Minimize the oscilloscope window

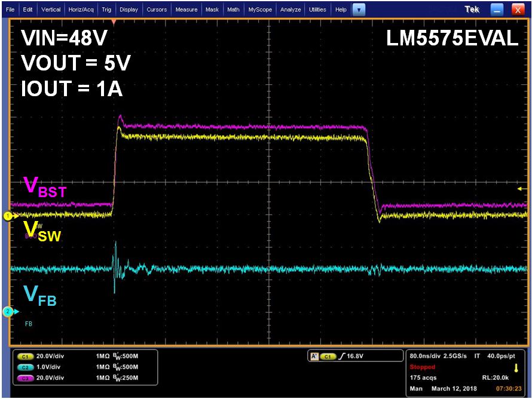point(497,10)
